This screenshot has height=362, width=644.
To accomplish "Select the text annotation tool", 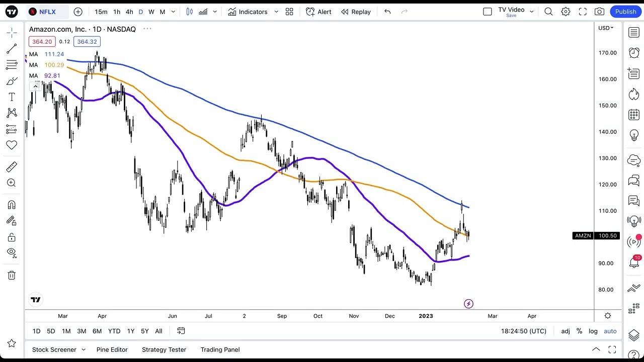I will click(12, 97).
